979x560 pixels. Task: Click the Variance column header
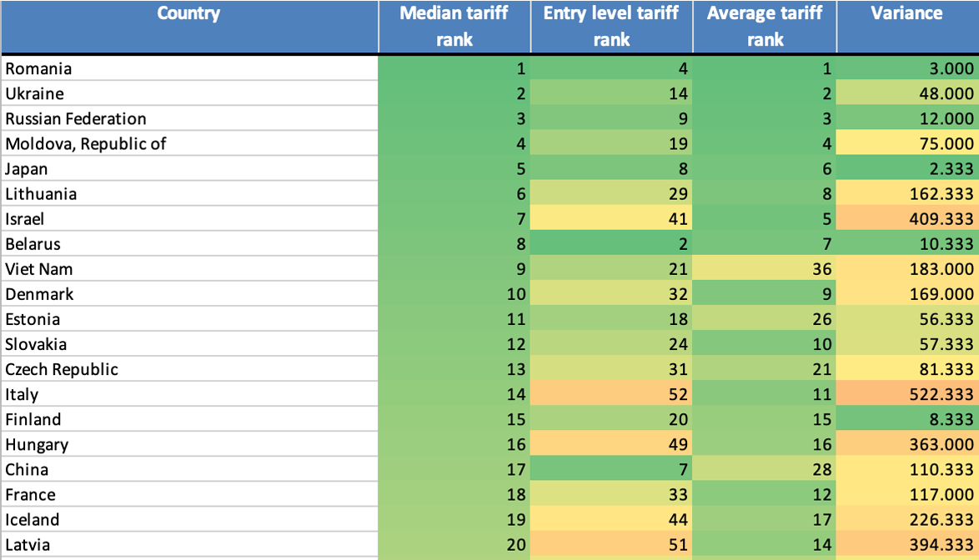906,13
